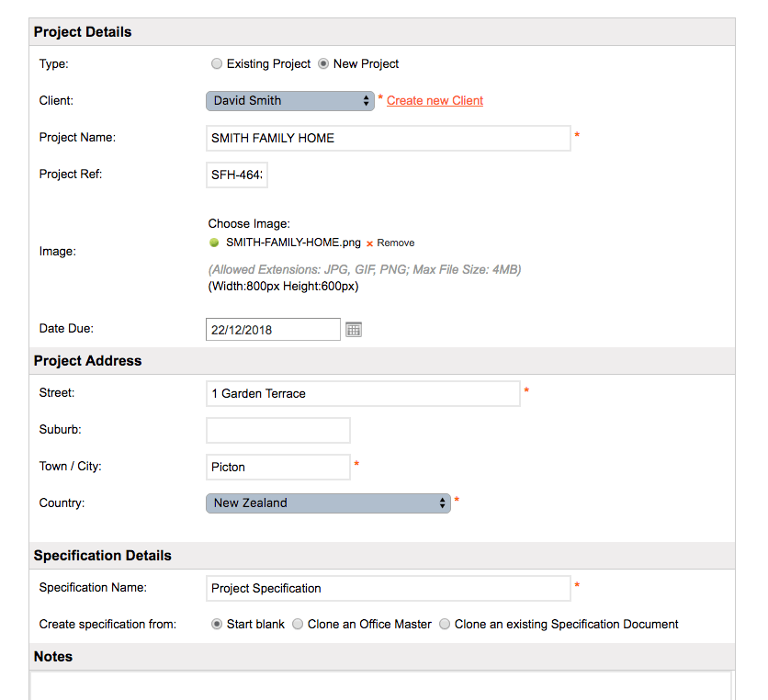
Task: Select the New Project radio button
Action: (x=323, y=63)
